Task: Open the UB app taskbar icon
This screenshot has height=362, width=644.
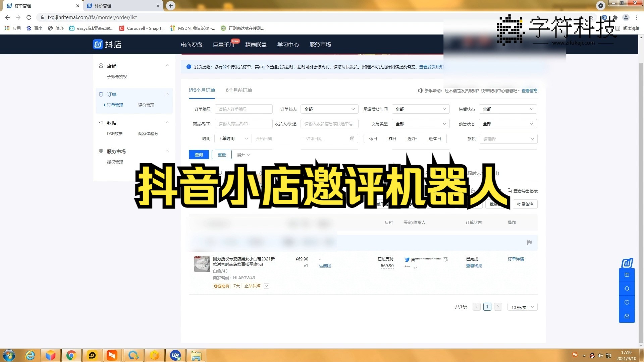Action: [x=175, y=355]
